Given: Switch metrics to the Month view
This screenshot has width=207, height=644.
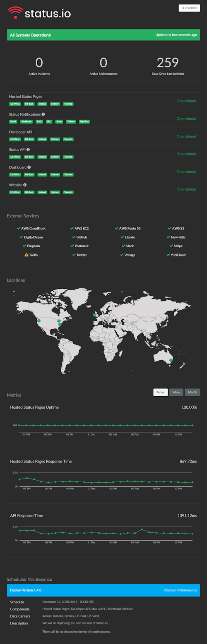Looking at the screenshot, I should [x=193, y=392].
